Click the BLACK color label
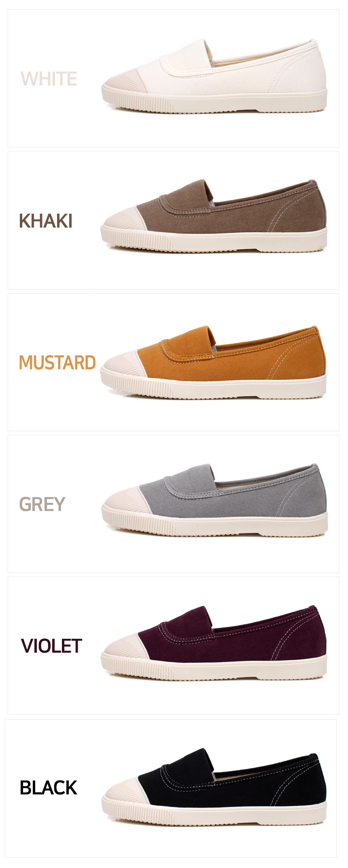 point(48,787)
